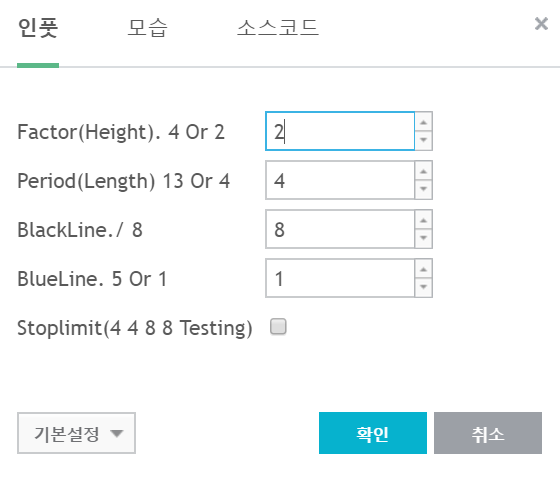Increase the Factor(Height) value with up arrow

click(424, 122)
